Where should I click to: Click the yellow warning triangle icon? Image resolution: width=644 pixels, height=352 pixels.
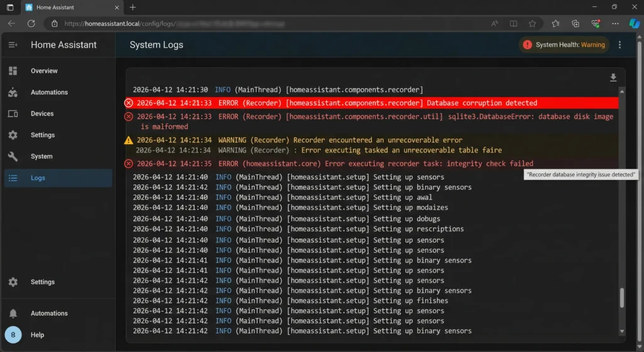coord(128,140)
